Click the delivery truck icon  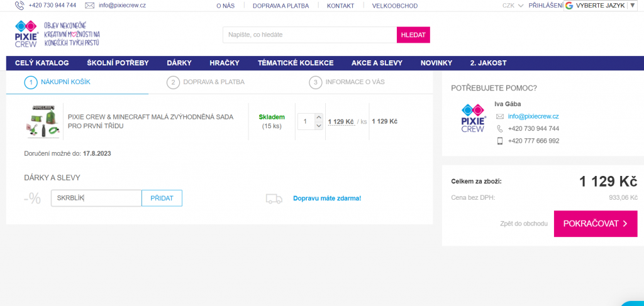[274, 199]
